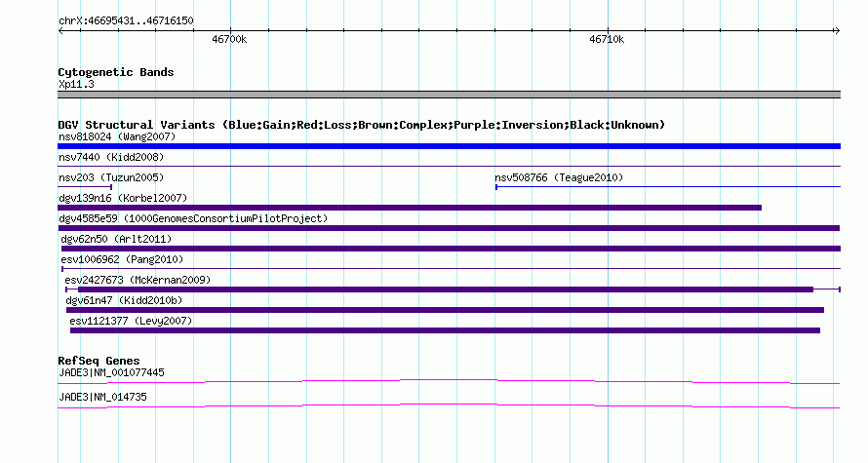Click the left arrow of the ruler

tap(60, 30)
